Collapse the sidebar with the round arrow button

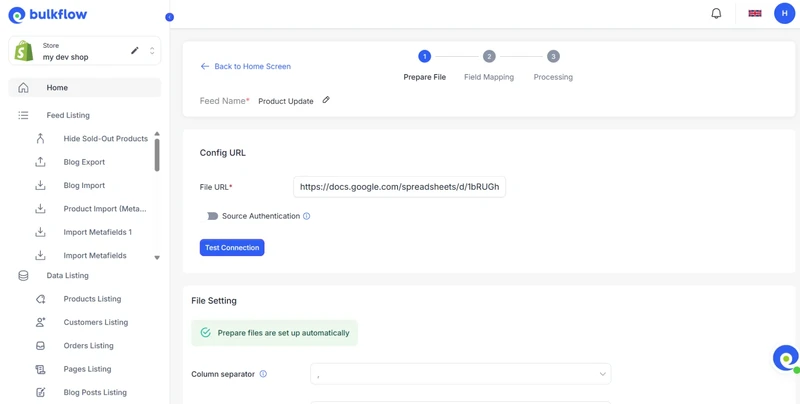click(170, 17)
